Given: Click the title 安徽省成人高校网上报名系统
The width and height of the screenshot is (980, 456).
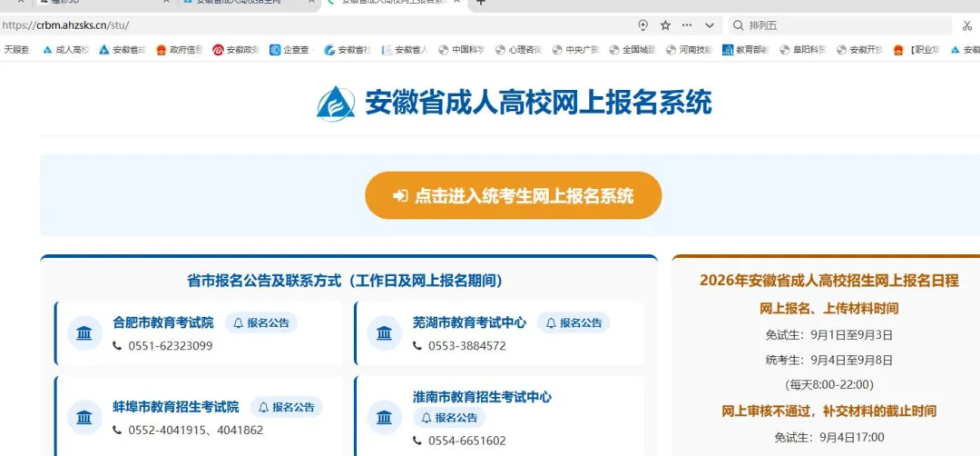Looking at the screenshot, I should 538,104.
